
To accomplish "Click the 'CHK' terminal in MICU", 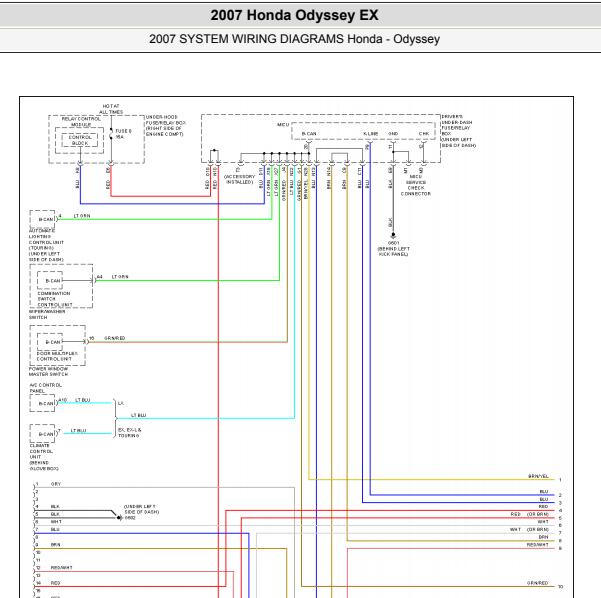I will (x=424, y=133).
